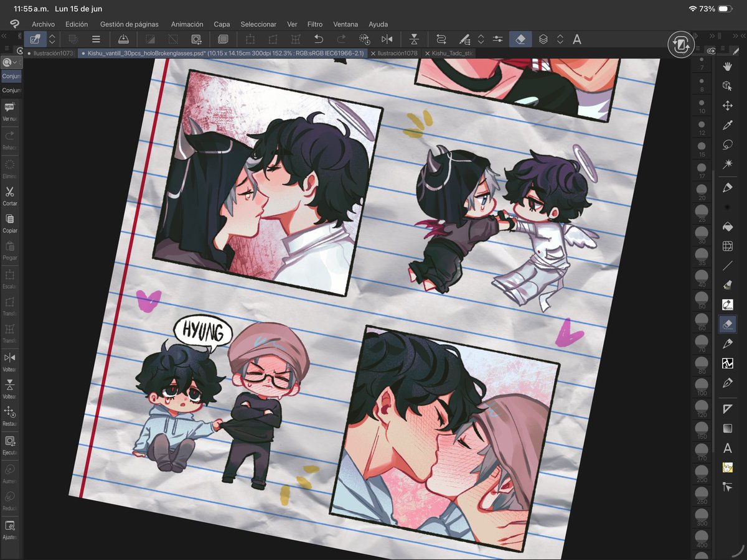Open the Animación menu
The width and height of the screenshot is (747, 560).
(x=187, y=24)
